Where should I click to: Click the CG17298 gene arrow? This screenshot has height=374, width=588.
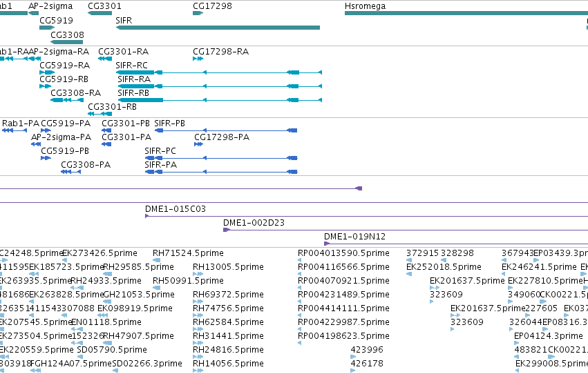point(198,13)
